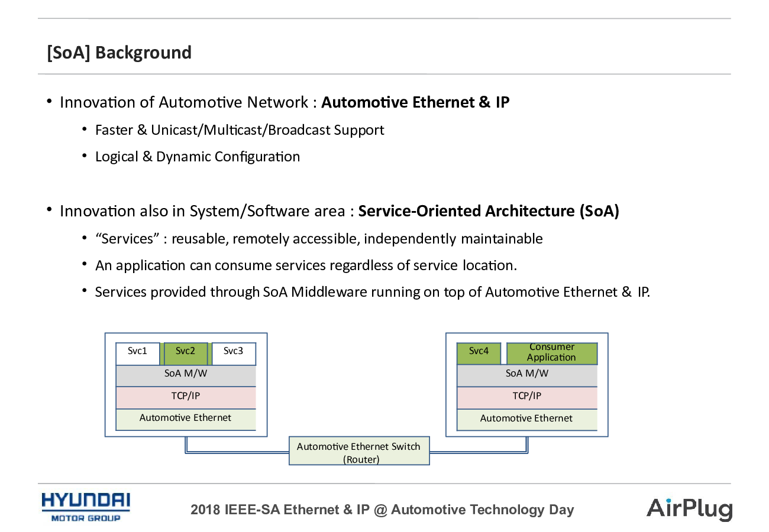The width and height of the screenshot is (769, 532).
Task: Click Automotive Ethernet layer in Svc1 stack
Action: pyautogui.click(x=186, y=420)
